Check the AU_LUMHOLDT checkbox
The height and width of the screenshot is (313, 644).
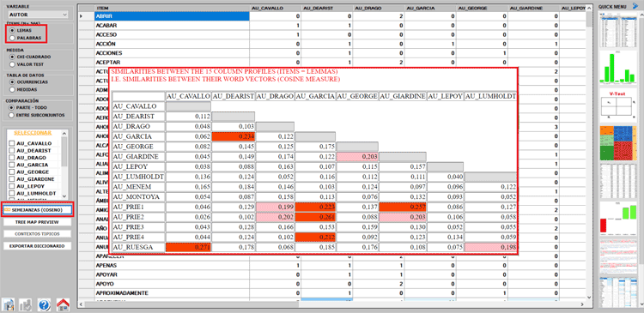tap(11, 193)
